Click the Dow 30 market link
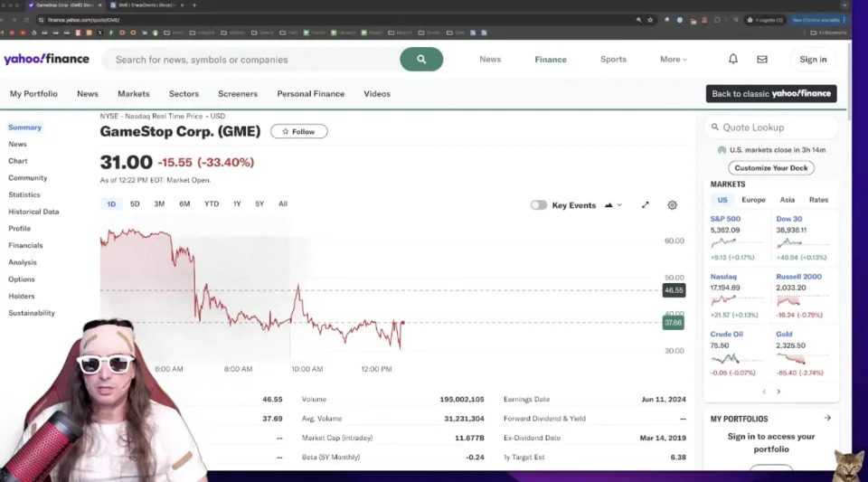 click(x=788, y=219)
